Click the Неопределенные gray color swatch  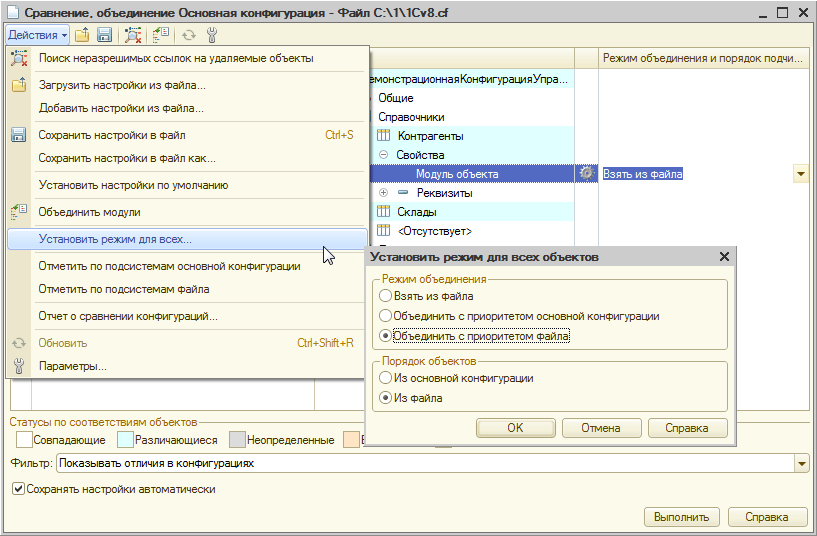(x=237, y=440)
